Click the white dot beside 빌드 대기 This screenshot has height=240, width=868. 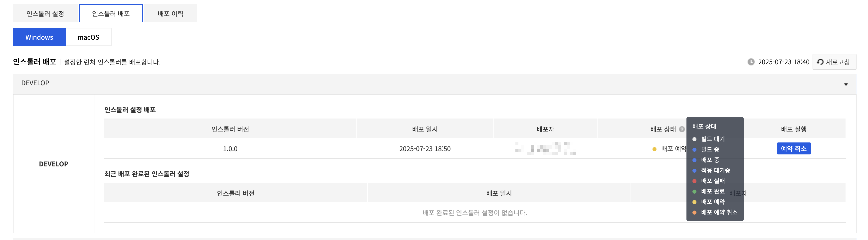pos(694,139)
